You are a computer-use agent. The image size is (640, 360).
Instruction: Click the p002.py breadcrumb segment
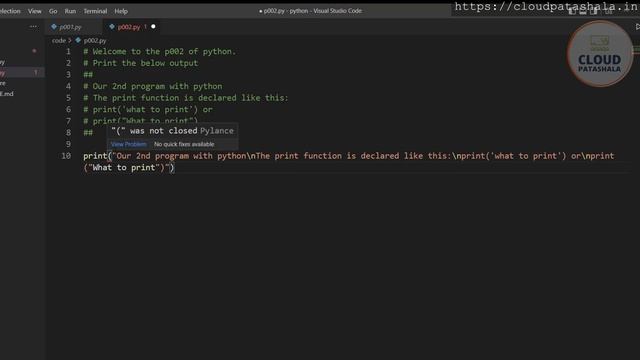95,40
